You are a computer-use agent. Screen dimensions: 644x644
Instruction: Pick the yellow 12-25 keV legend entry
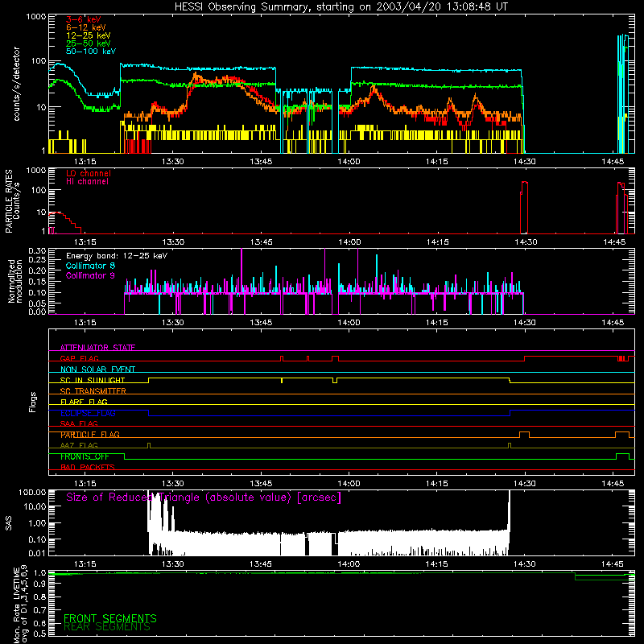[89, 35]
